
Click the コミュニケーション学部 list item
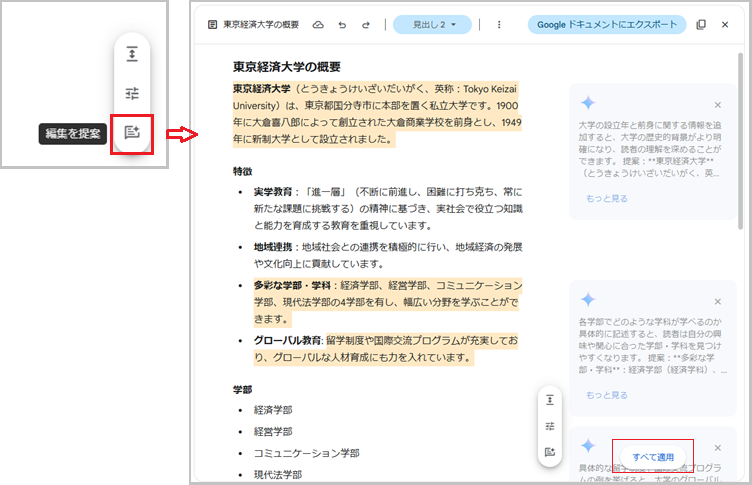click(x=306, y=453)
